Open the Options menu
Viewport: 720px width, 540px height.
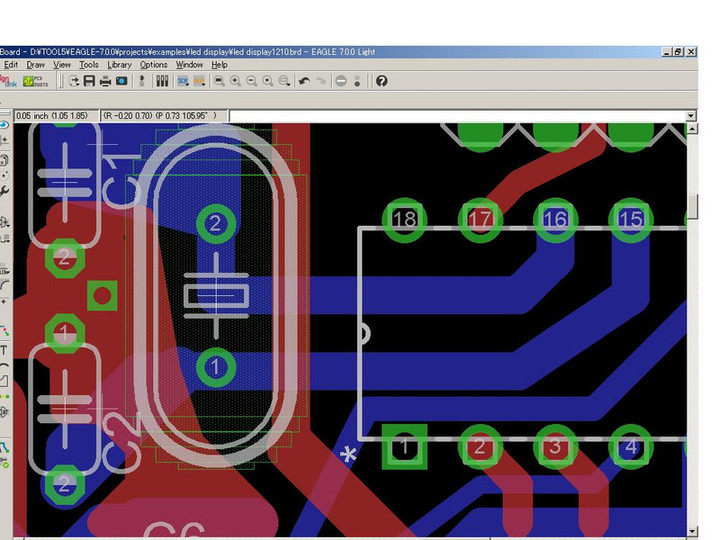pos(153,65)
